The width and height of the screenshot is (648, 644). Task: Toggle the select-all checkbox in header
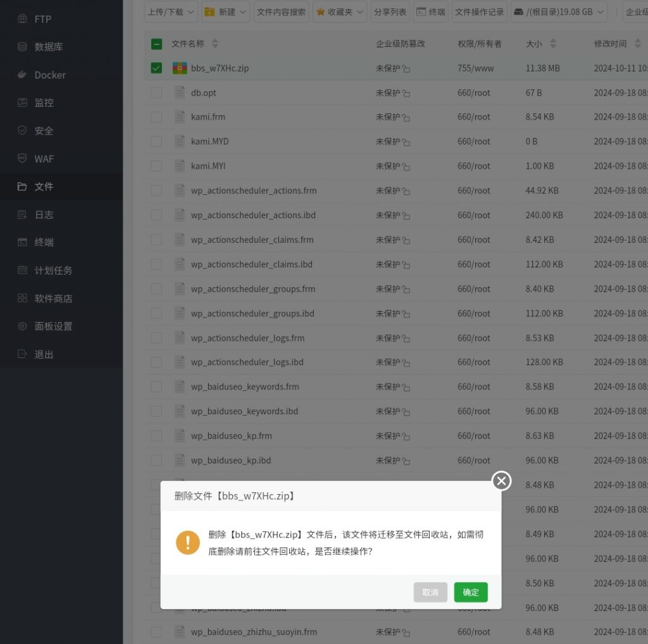pos(156,44)
